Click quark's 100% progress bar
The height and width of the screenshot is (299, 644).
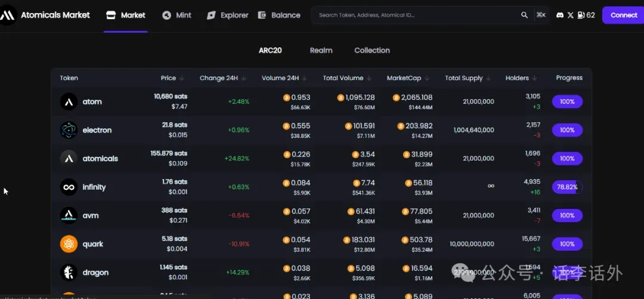pos(567,244)
